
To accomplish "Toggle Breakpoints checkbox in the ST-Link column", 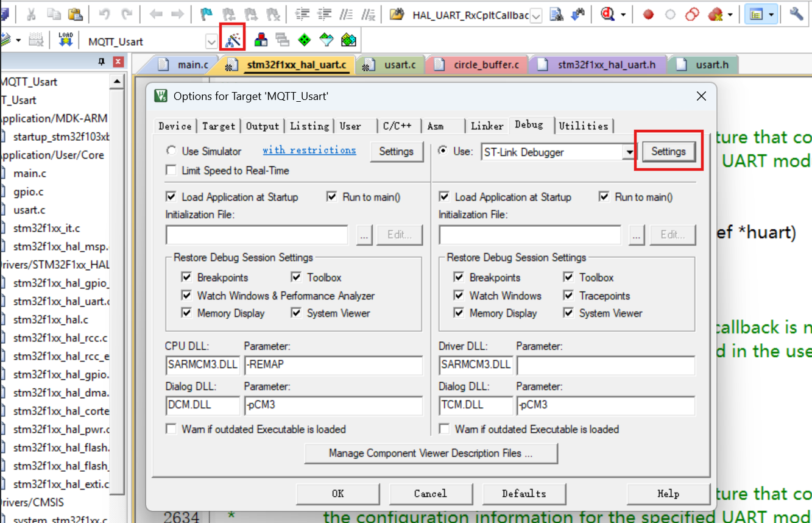I will [459, 277].
